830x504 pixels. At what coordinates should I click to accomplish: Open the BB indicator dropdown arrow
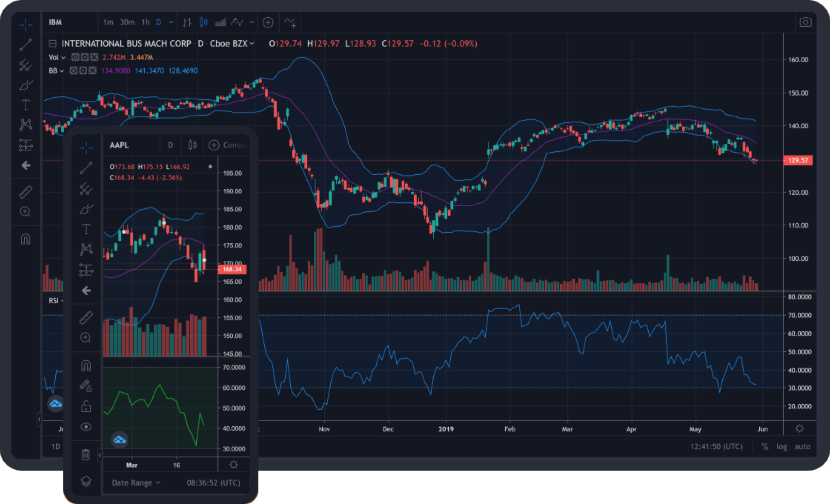(x=62, y=71)
